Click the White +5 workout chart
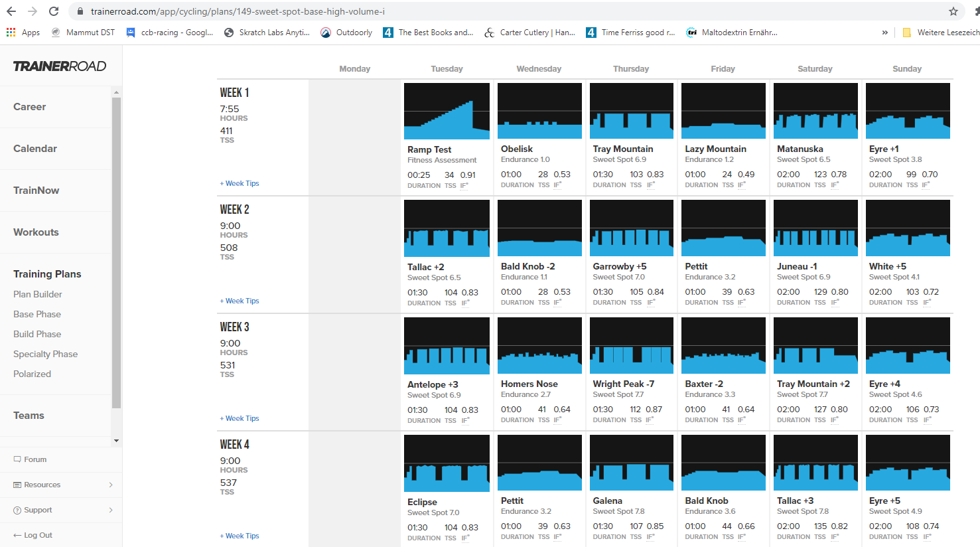Image resolution: width=980 pixels, height=547 pixels. (x=908, y=228)
